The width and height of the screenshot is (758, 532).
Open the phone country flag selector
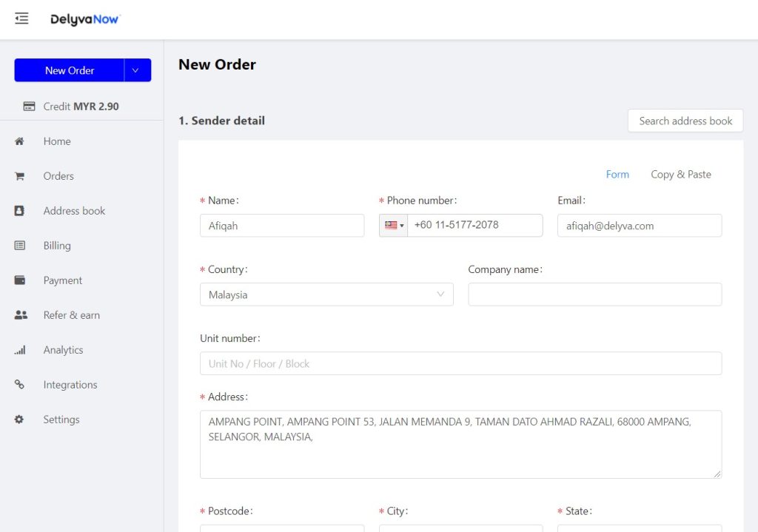coord(394,226)
